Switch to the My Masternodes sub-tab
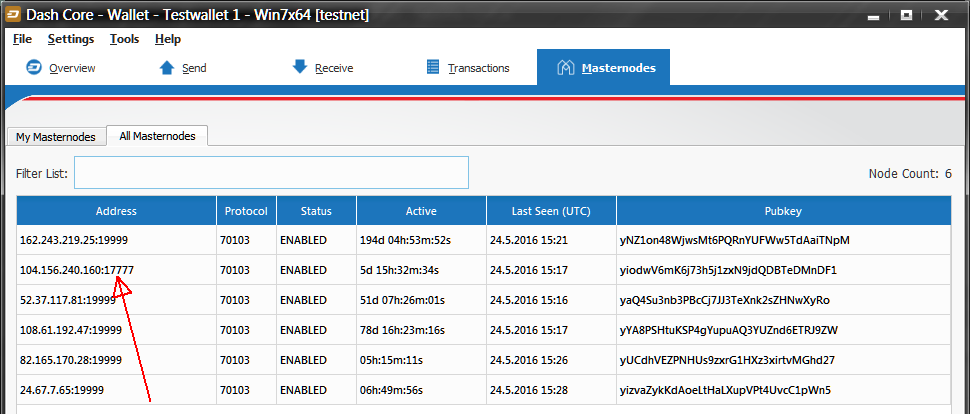The image size is (970, 414). 56,137
